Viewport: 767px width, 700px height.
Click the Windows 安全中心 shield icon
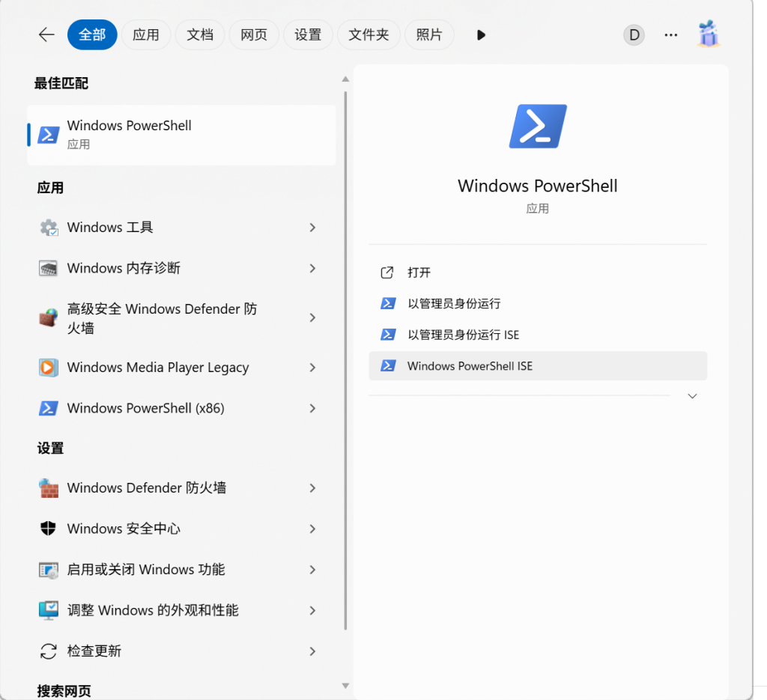pos(49,529)
